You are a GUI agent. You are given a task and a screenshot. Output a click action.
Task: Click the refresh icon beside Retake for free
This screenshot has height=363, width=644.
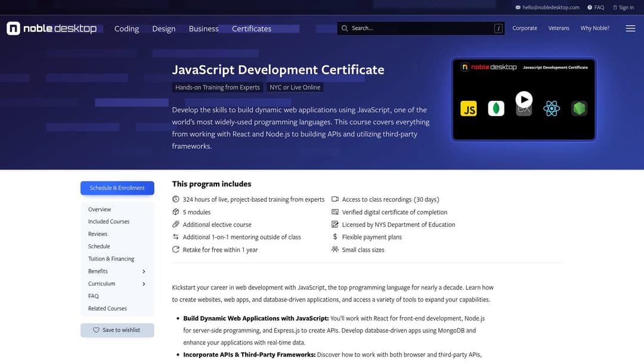point(176,250)
